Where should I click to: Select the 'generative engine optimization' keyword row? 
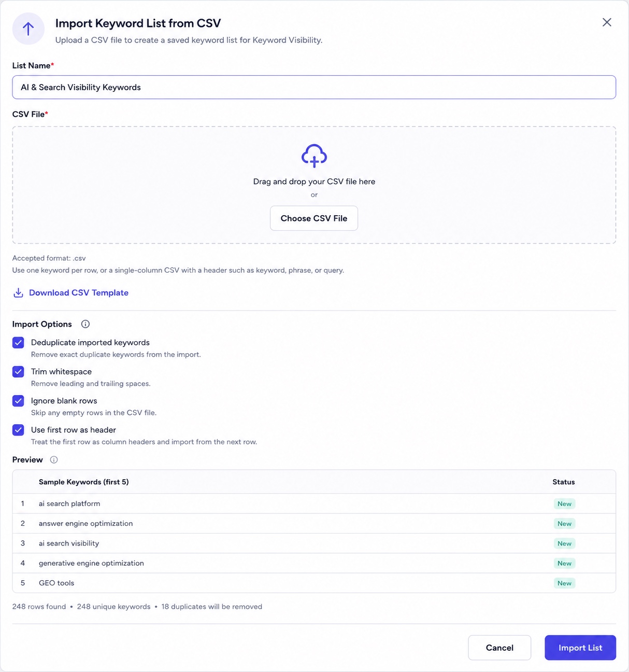click(x=314, y=563)
